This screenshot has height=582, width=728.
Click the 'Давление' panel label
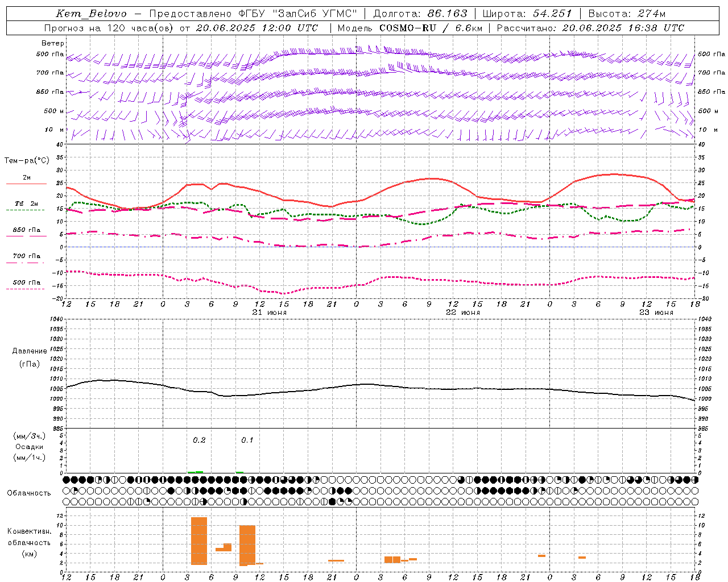click(x=30, y=351)
